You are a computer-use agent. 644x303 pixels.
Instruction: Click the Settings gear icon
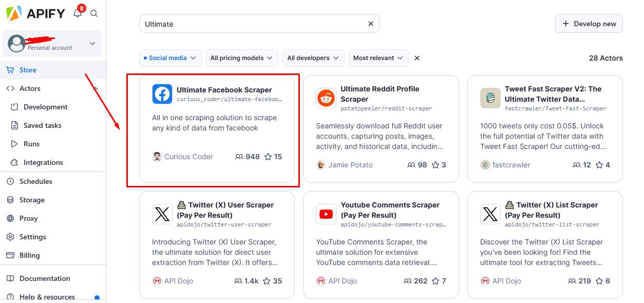pyautogui.click(x=10, y=237)
